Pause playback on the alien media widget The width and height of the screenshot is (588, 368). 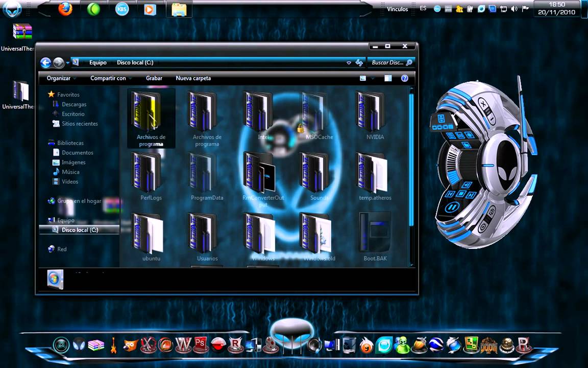[452, 207]
